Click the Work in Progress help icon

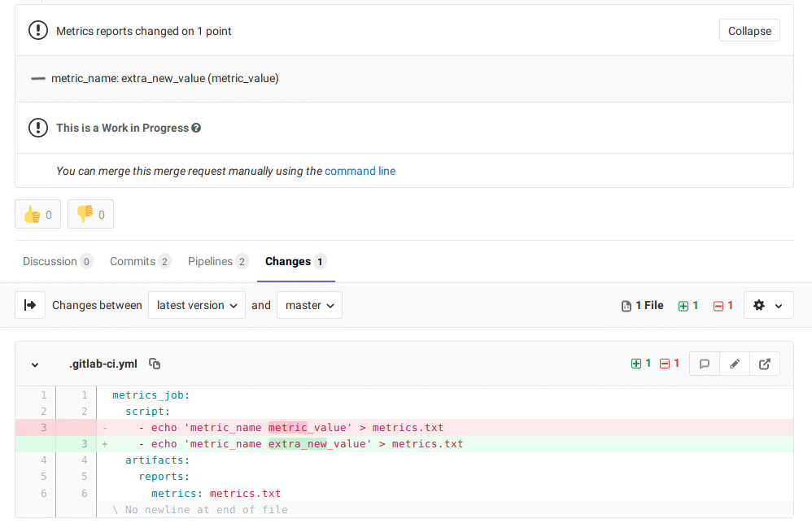(x=194, y=128)
